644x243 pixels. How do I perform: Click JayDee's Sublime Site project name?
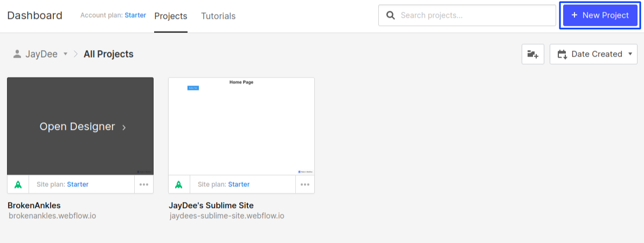pyautogui.click(x=211, y=206)
